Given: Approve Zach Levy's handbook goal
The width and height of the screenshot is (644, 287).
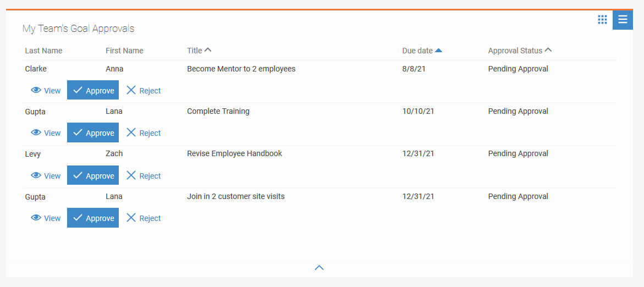Looking at the screenshot, I should [93, 175].
